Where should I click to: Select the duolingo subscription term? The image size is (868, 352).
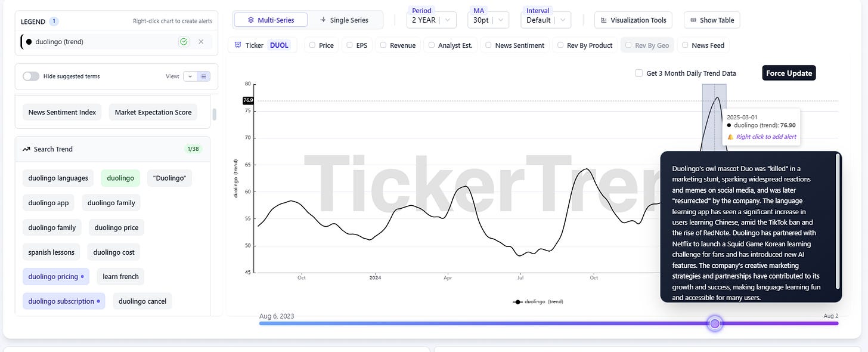point(64,301)
